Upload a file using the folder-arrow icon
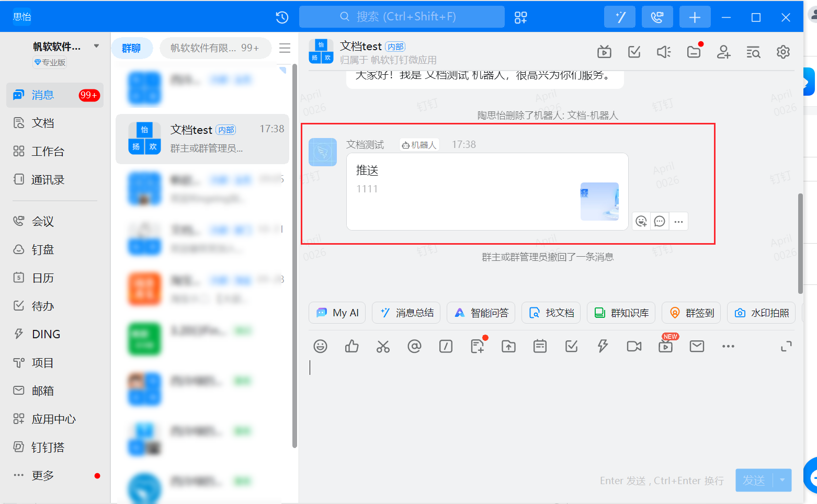 click(508, 346)
